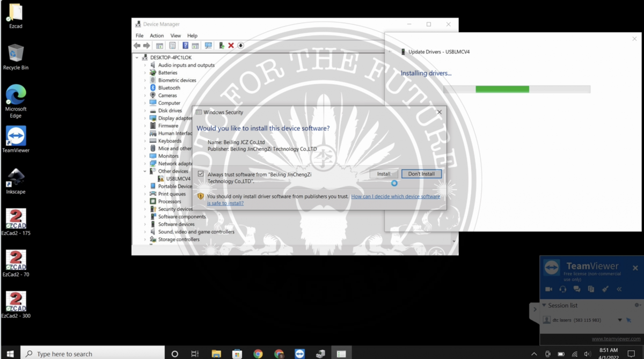Click the TeamViewer headset audio icon
Image resolution: width=644 pixels, height=359 pixels.
tap(562, 289)
